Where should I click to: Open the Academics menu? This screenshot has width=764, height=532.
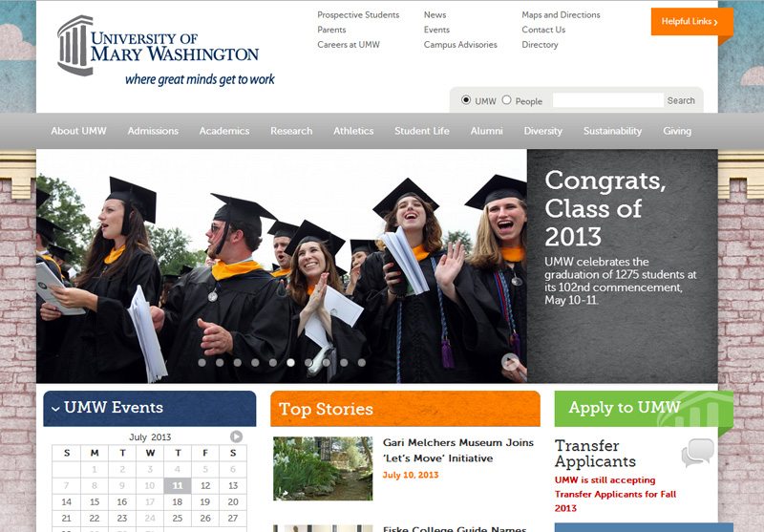tap(224, 131)
